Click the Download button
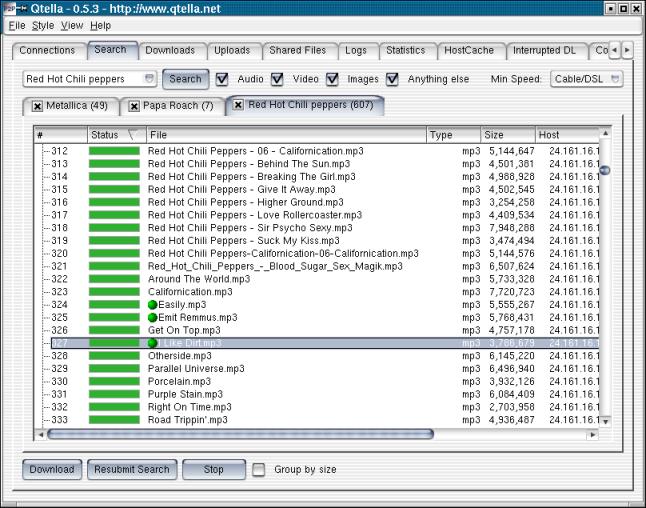646x508 pixels. [x=52, y=469]
